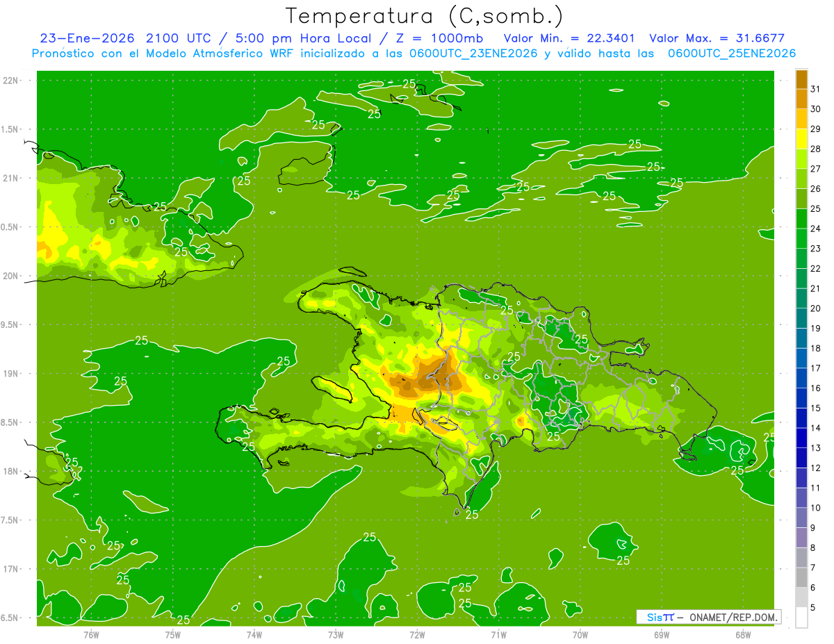
Task: Click the '76W' longitude axis label
Action: point(91,635)
